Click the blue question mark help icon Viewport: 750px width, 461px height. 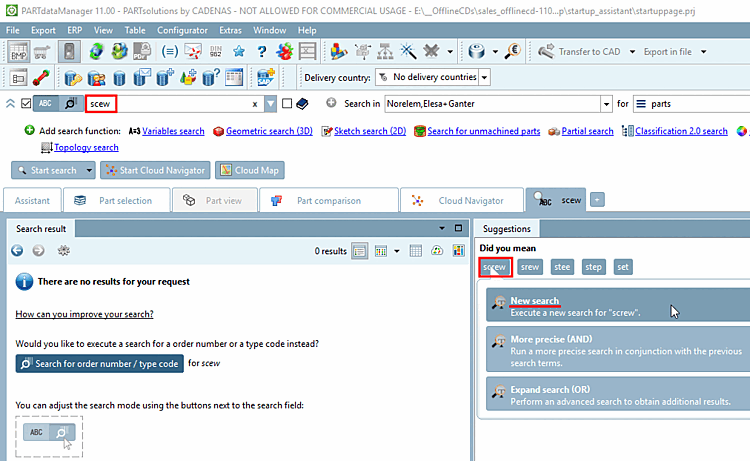261,51
